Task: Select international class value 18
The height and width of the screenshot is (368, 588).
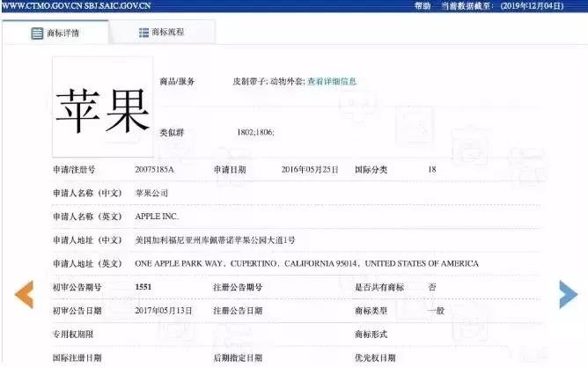Action: (432, 170)
